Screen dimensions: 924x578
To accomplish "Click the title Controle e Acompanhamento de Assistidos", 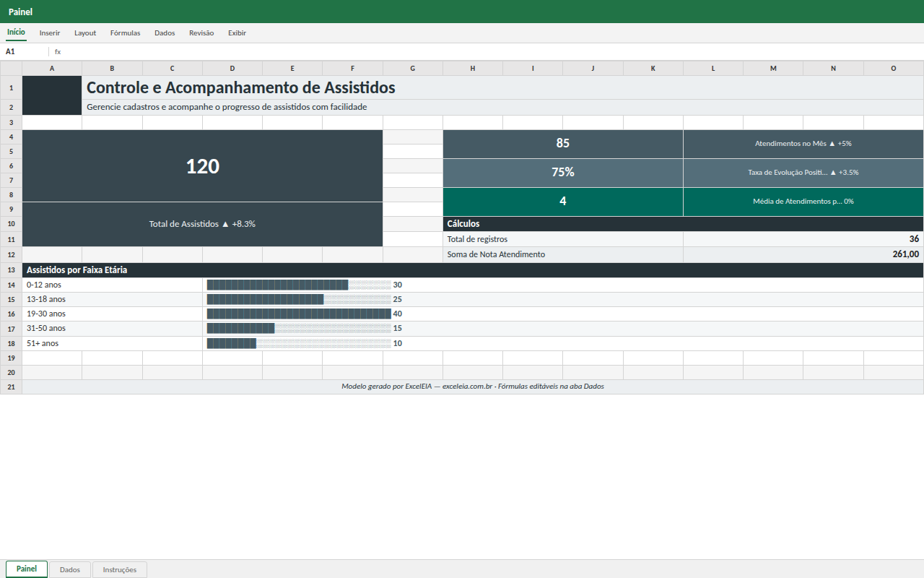I will point(240,87).
